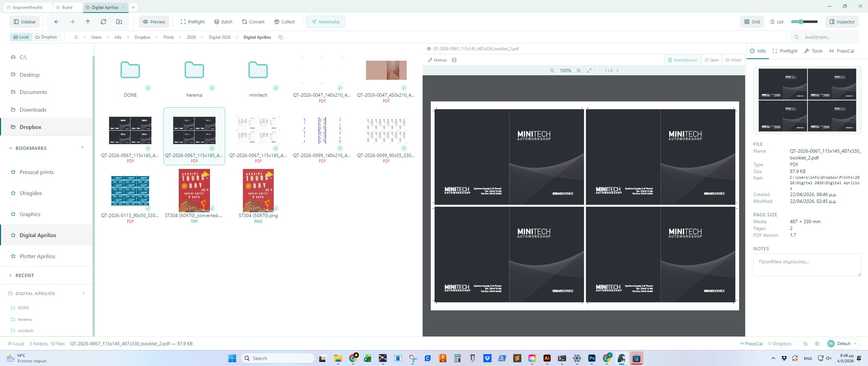Open the Tools inspector tab
Screen dimensions: 868x366
tap(813, 51)
